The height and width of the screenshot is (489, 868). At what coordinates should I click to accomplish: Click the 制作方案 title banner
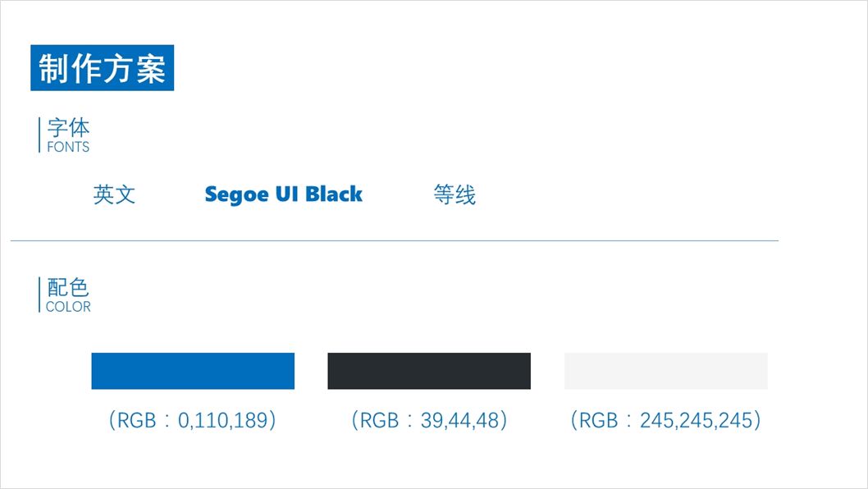(x=103, y=68)
